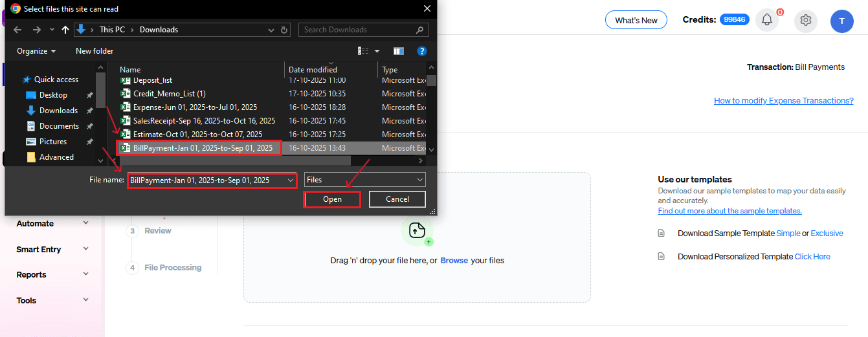Expand the File name dropdown arrow
This screenshot has width=868, height=337.
tap(289, 180)
